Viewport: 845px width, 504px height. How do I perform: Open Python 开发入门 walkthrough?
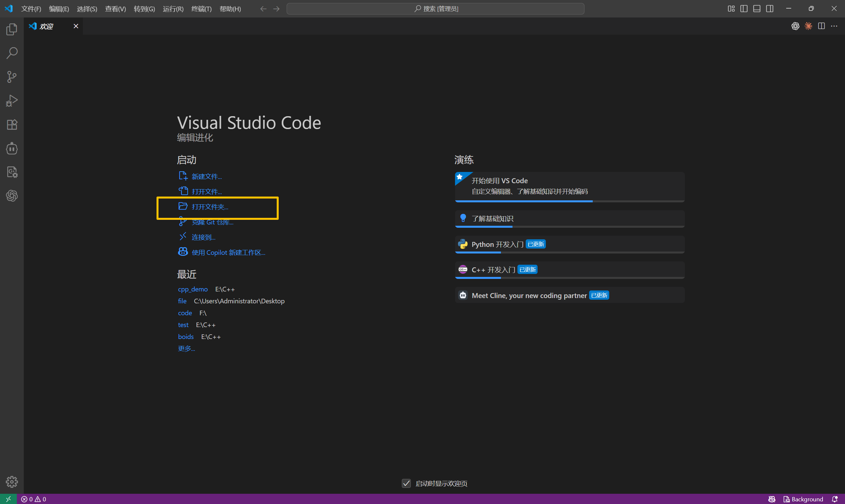[x=570, y=244]
